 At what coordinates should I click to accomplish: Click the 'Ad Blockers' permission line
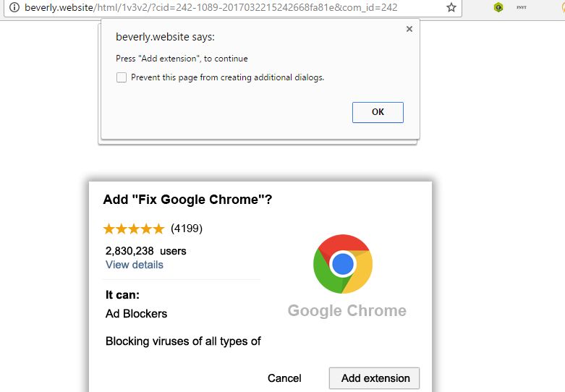click(136, 314)
